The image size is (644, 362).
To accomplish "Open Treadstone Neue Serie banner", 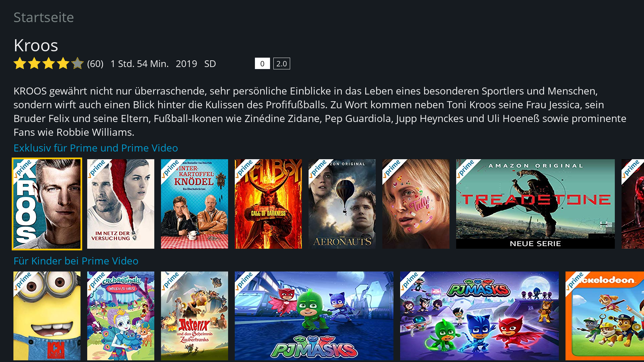I will tap(535, 204).
